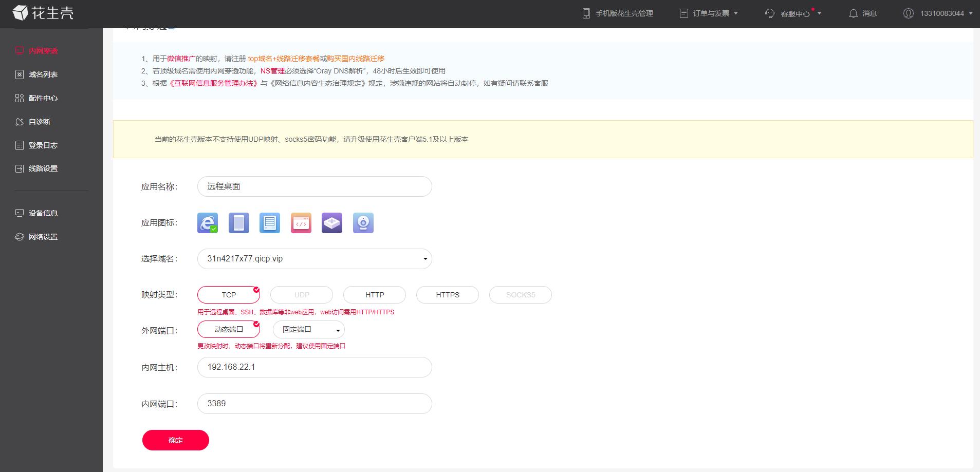Open the 内网穿透 sidebar panel

point(42,50)
